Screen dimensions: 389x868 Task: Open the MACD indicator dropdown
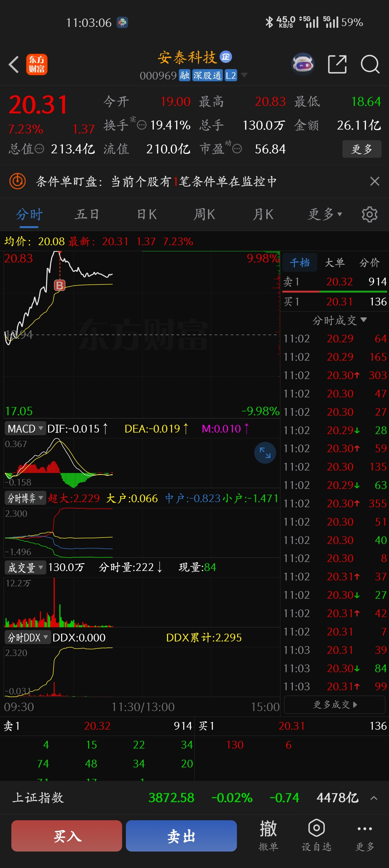coord(25,429)
